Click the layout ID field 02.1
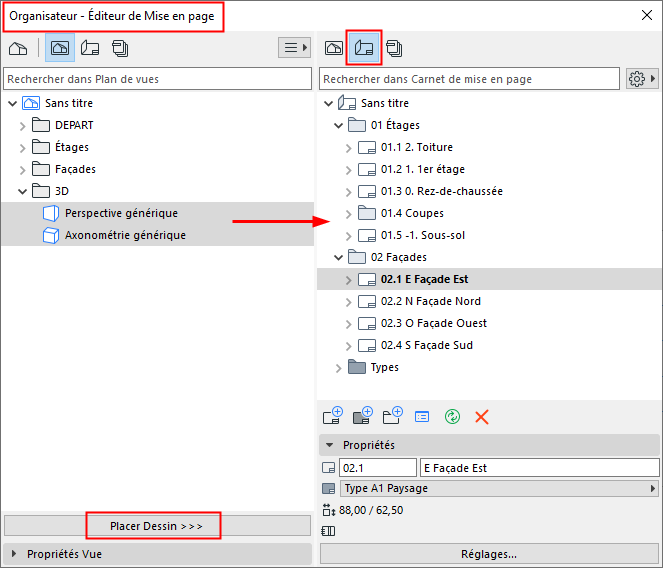This screenshot has width=663, height=568. [378, 468]
